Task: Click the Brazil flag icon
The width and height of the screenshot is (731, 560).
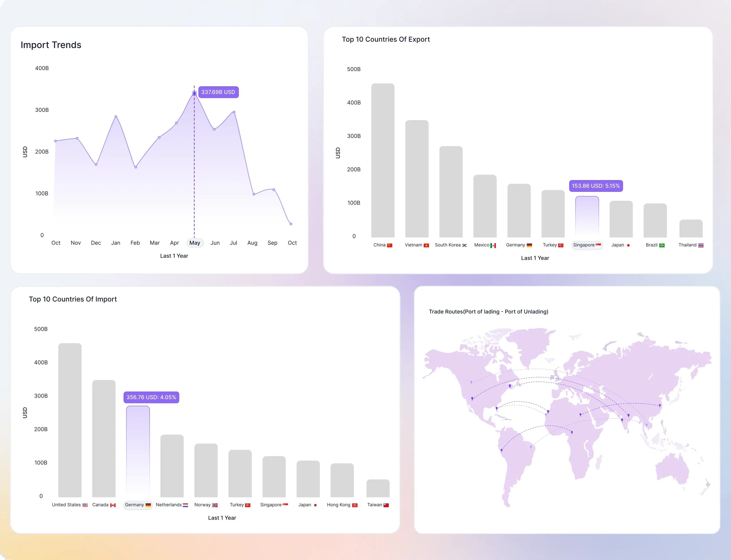Action: (x=662, y=245)
